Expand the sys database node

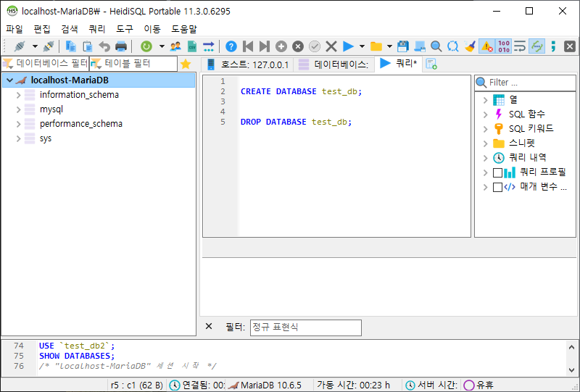click(18, 138)
